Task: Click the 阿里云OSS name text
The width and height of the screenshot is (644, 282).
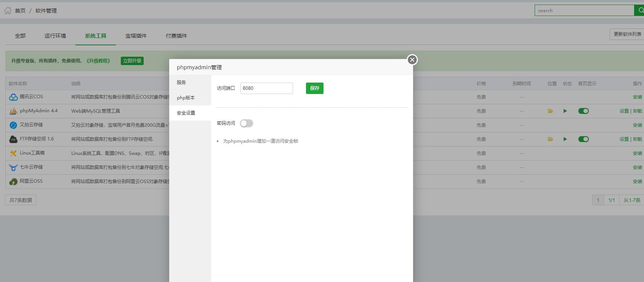Action: (31, 181)
